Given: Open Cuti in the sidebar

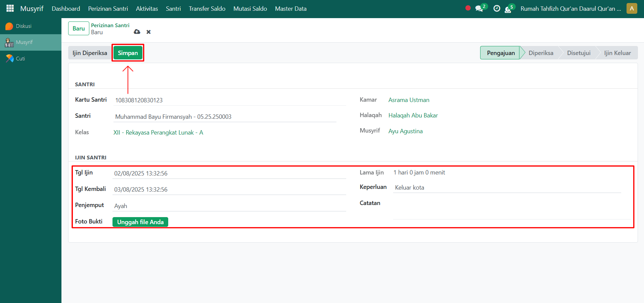Looking at the screenshot, I should pos(20,59).
